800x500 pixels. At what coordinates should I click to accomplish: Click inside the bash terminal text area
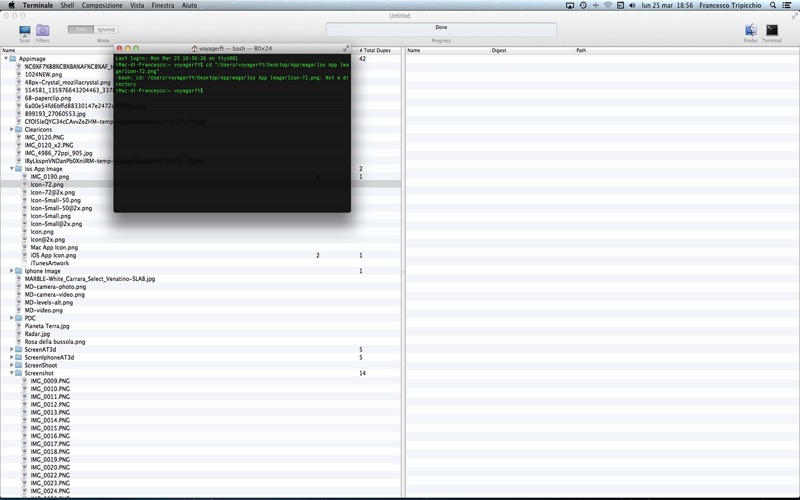(x=232, y=133)
